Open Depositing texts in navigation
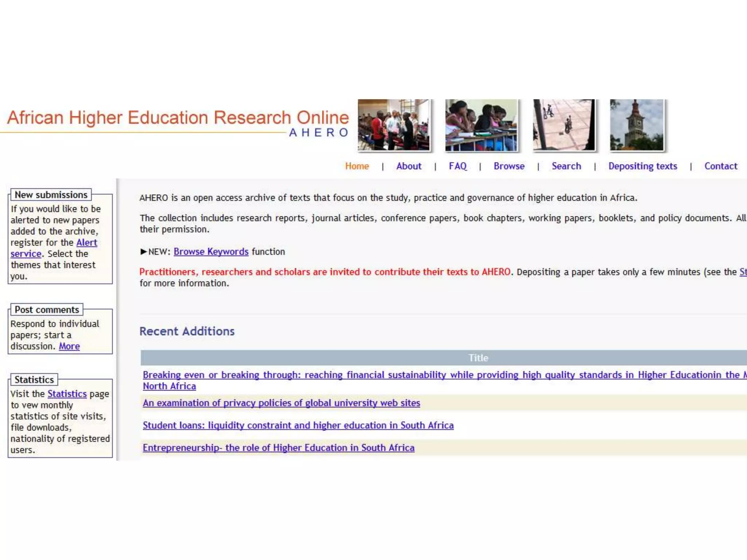The height and width of the screenshot is (560, 747). click(x=642, y=166)
